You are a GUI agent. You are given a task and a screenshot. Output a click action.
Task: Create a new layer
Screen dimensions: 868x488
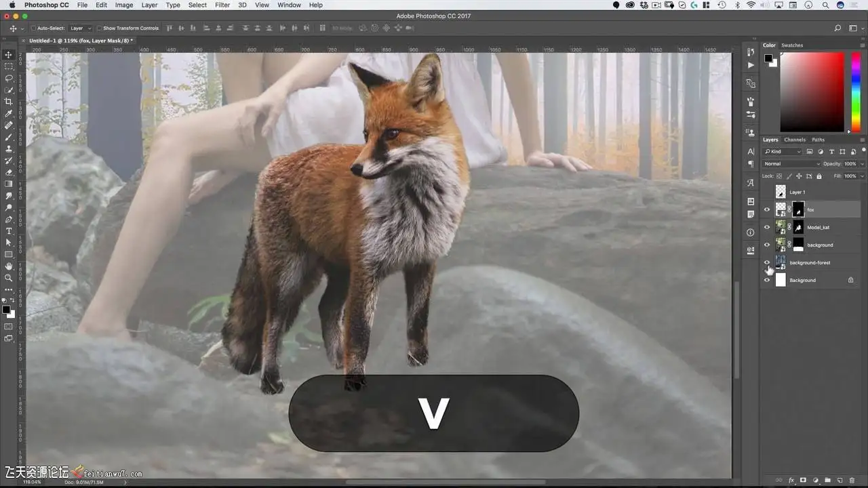(x=840, y=480)
